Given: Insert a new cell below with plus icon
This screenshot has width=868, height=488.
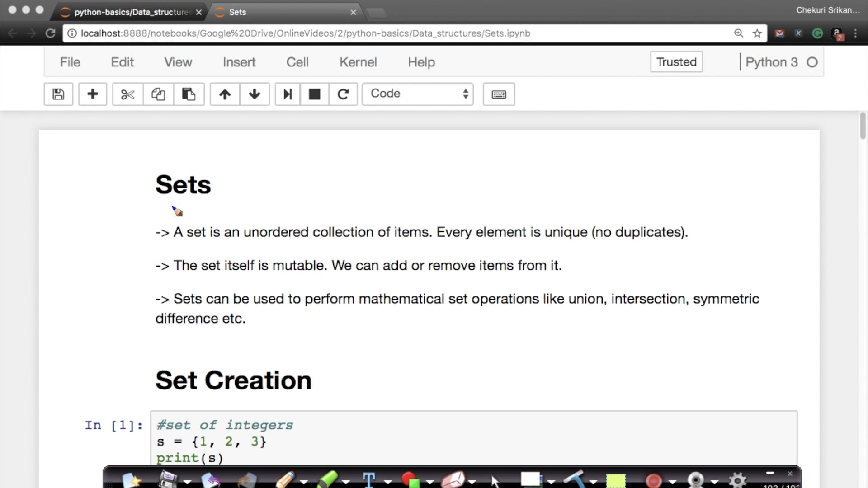Looking at the screenshot, I should point(93,94).
